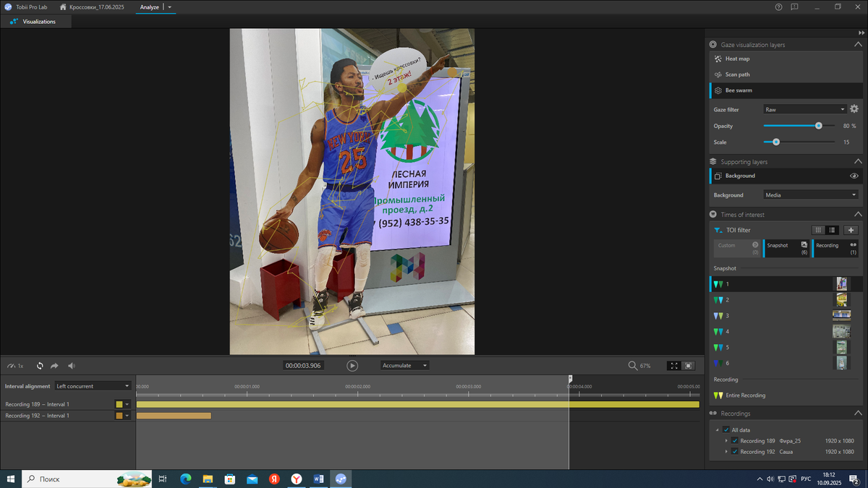
Task: Uncheck Recording 192 Саша
Action: (735, 451)
